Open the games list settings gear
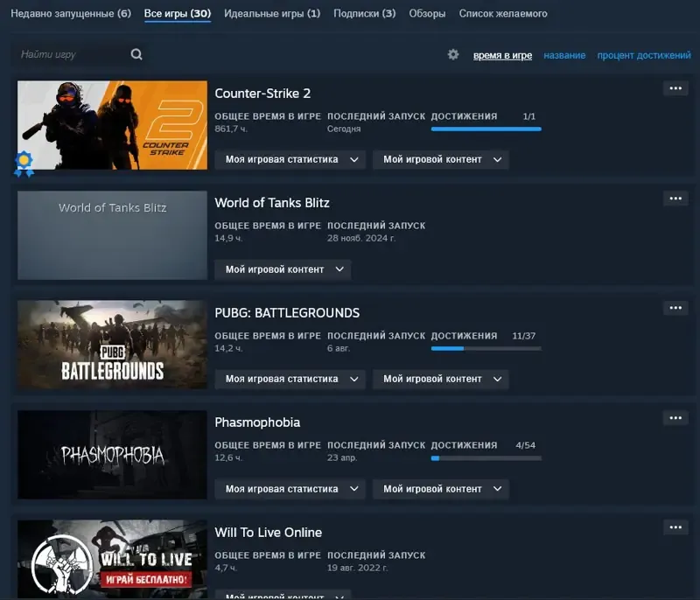This screenshot has height=600, width=700. tap(453, 54)
